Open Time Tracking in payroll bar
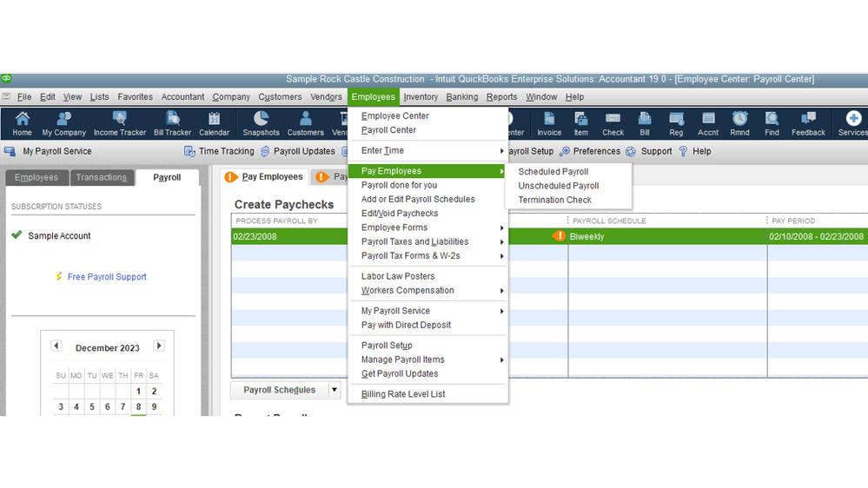Image resolution: width=868 pixels, height=488 pixels. (219, 151)
